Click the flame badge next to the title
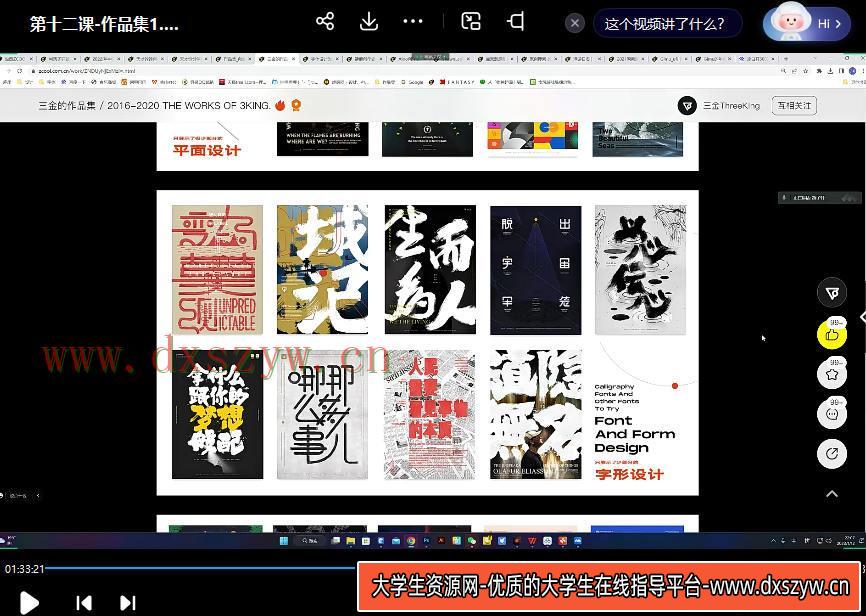Image resolution: width=866 pixels, height=616 pixels. click(281, 105)
